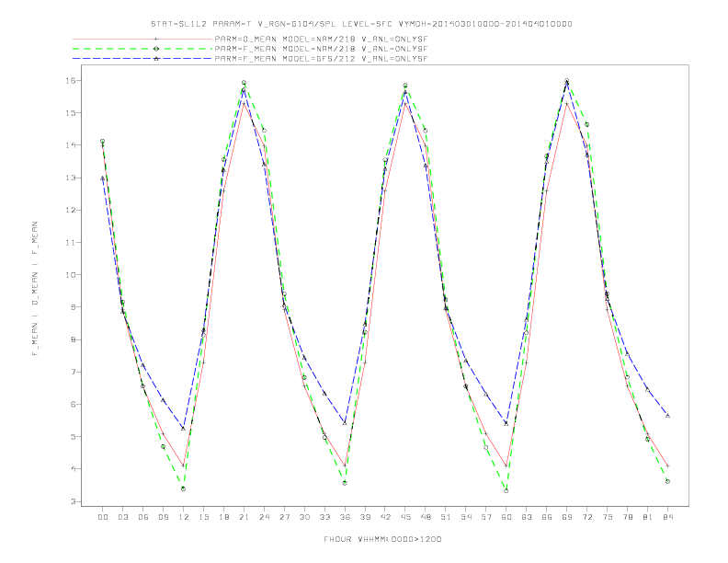Click y-axis tick label 8
Image resolution: width=728 pixels, height=563 pixels.
[74, 339]
